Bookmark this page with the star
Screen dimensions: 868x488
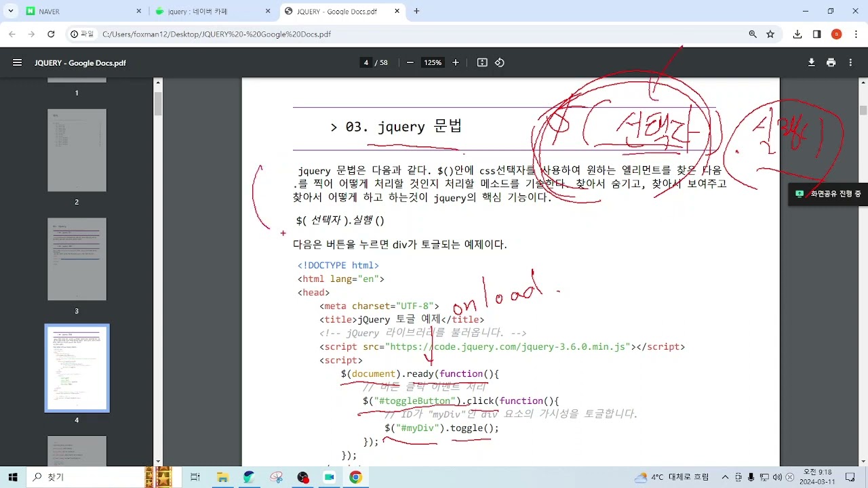tap(770, 34)
